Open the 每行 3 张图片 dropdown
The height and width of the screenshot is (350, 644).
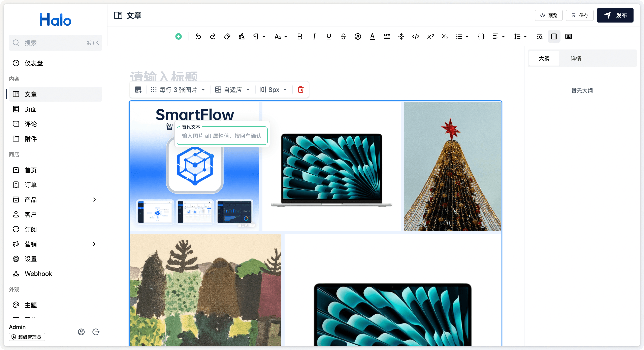click(178, 90)
